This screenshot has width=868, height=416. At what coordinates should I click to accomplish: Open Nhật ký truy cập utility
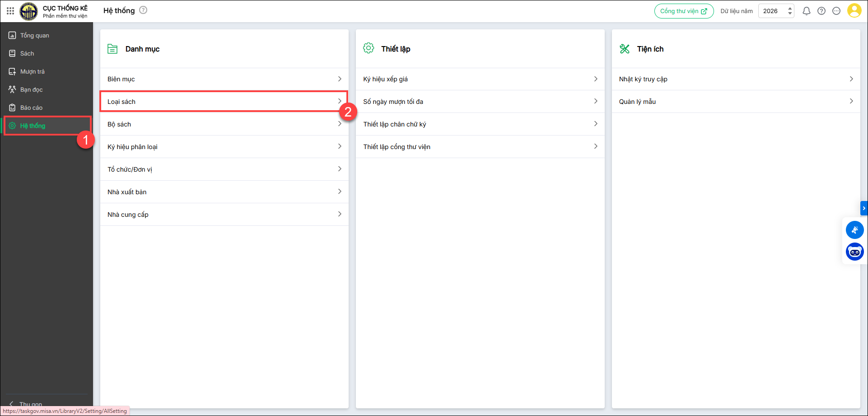(736, 79)
